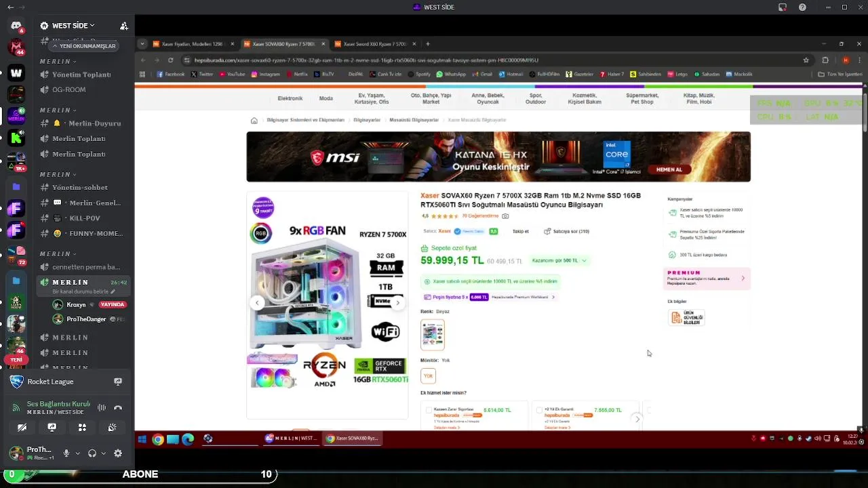Screen dimensions: 868x488
Task: Open the WhatsApp bookmark
Action: pyautogui.click(x=451, y=74)
